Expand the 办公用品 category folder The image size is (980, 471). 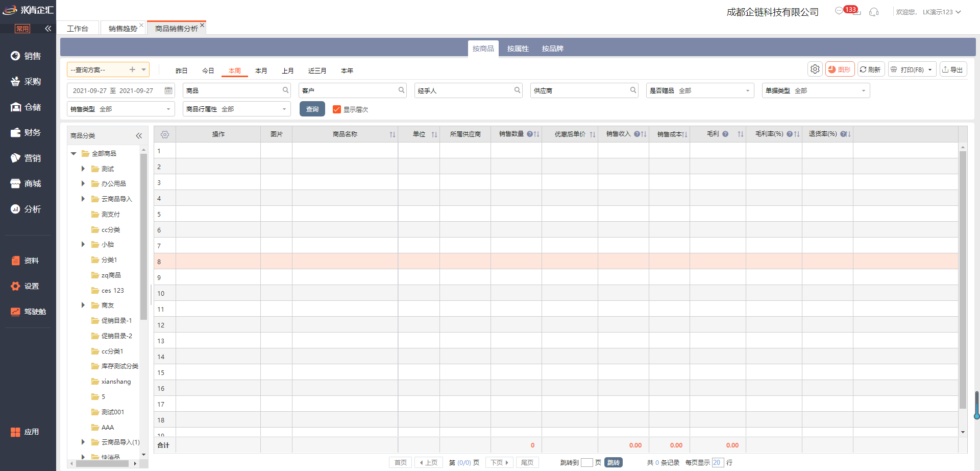coord(83,183)
